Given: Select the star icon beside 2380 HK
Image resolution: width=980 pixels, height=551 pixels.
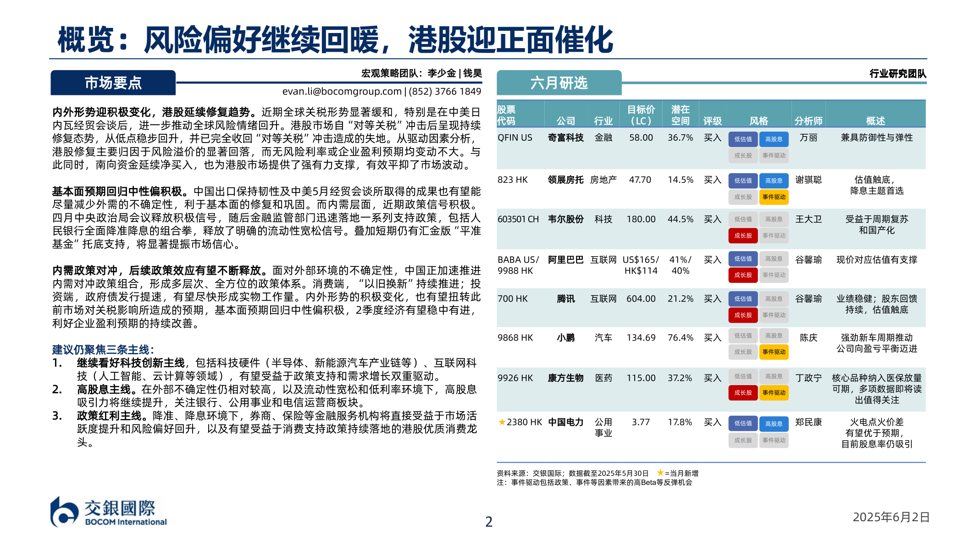Looking at the screenshot, I should (503, 423).
